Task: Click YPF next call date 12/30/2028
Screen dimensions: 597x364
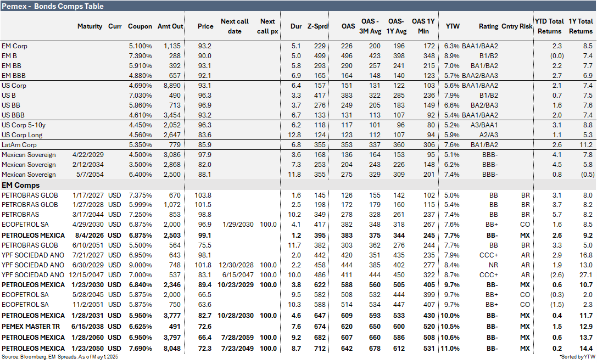Action: pyautogui.click(x=236, y=265)
